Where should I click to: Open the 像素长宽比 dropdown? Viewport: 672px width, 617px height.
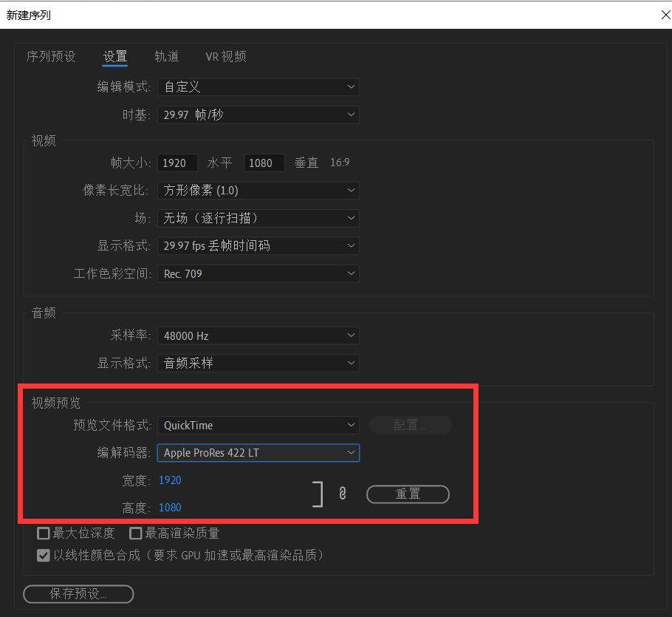pos(258,190)
